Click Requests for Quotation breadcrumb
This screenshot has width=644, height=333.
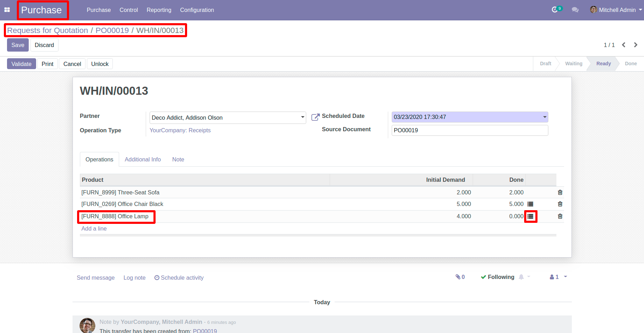coord(48,30)
